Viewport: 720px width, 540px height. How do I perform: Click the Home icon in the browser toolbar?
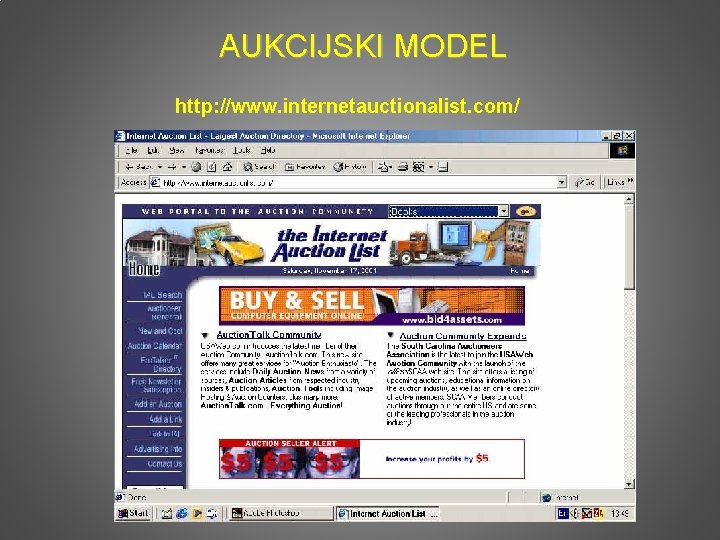pyautogui.click(x=227, y=167)
